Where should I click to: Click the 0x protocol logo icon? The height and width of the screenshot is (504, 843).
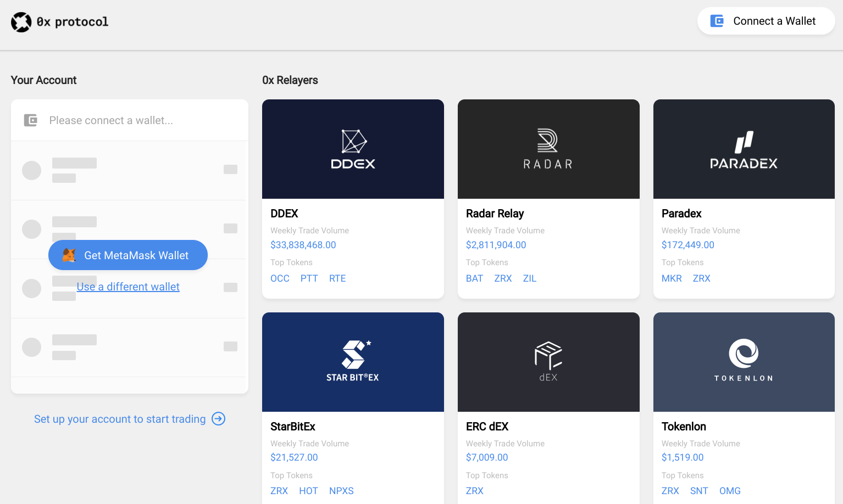(21, 22)
